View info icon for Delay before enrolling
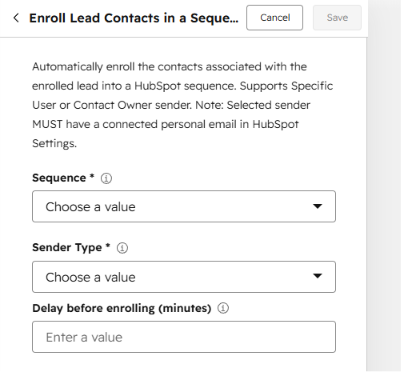Image resolution: width=401 pixels, height=372 pixels. click(223, 308)
